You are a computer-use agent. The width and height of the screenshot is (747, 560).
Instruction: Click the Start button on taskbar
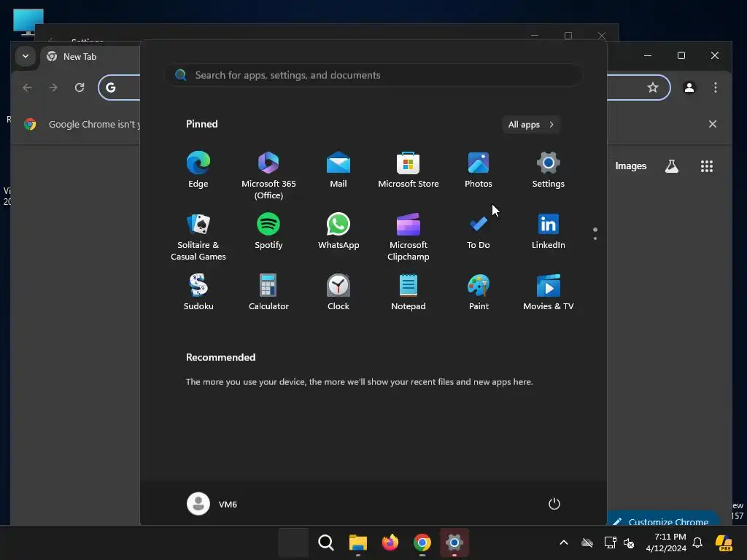[293, 542]
